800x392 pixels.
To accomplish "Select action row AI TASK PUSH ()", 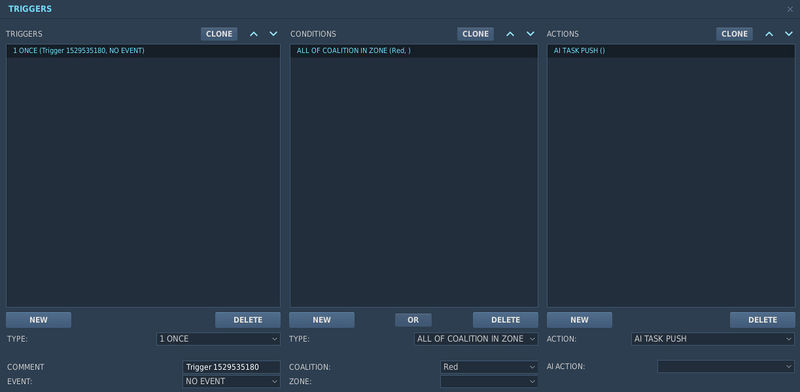I will pyautogui.click(x=671, y=51).
